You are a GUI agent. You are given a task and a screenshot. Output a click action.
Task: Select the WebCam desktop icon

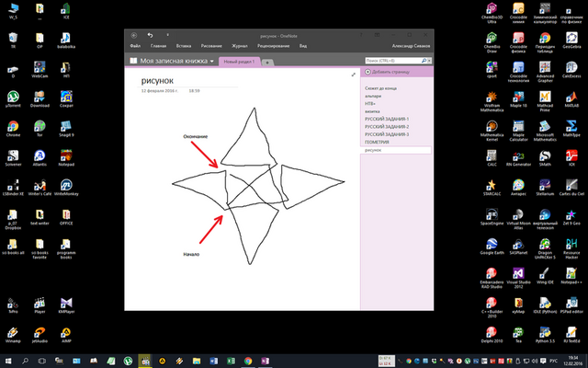pos(40,70)
